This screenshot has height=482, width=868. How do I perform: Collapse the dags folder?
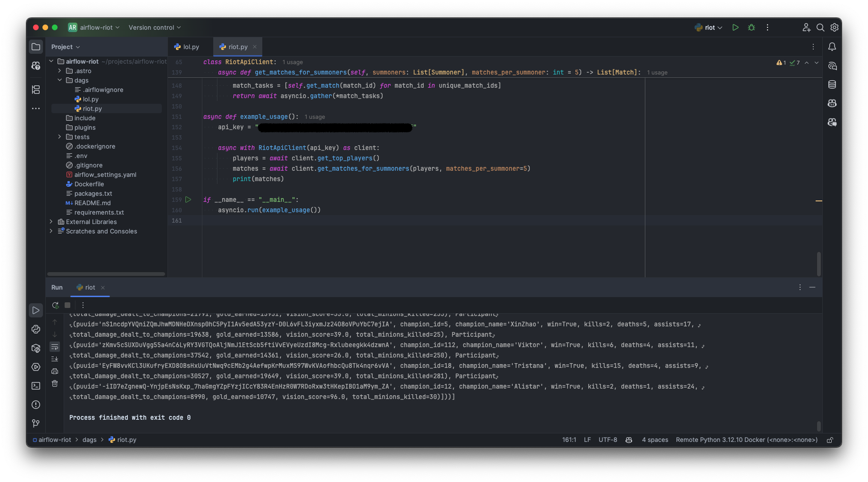pyautogui.click(x=59, y=80)
